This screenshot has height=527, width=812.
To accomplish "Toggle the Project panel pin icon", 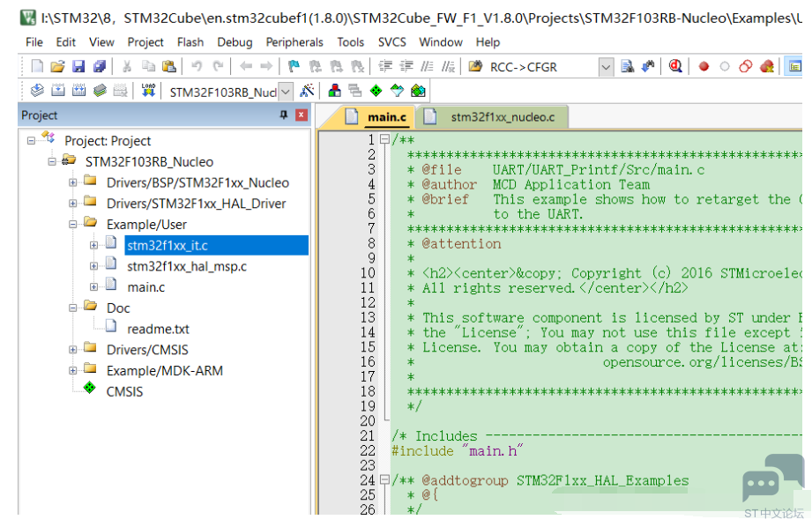I will 284,115.
